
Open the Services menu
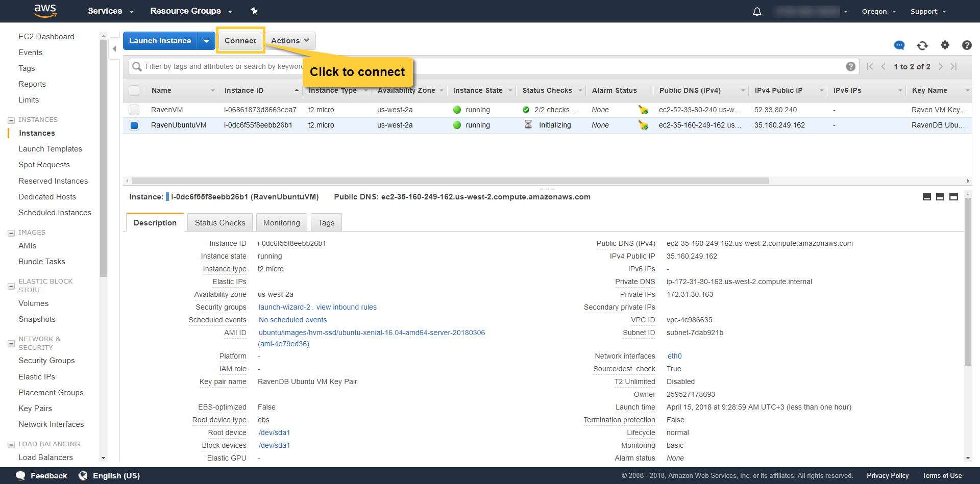tap(111, 11)
